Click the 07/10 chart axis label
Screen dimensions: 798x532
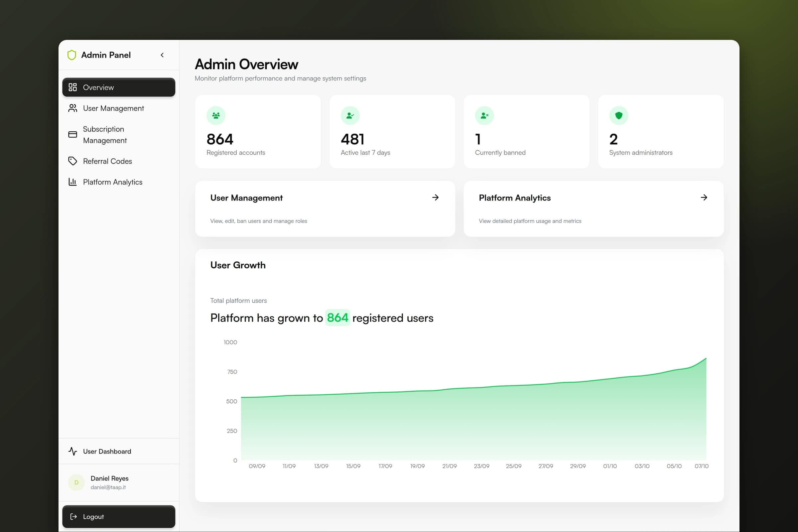pyautogui.click(x=701, y=466)
